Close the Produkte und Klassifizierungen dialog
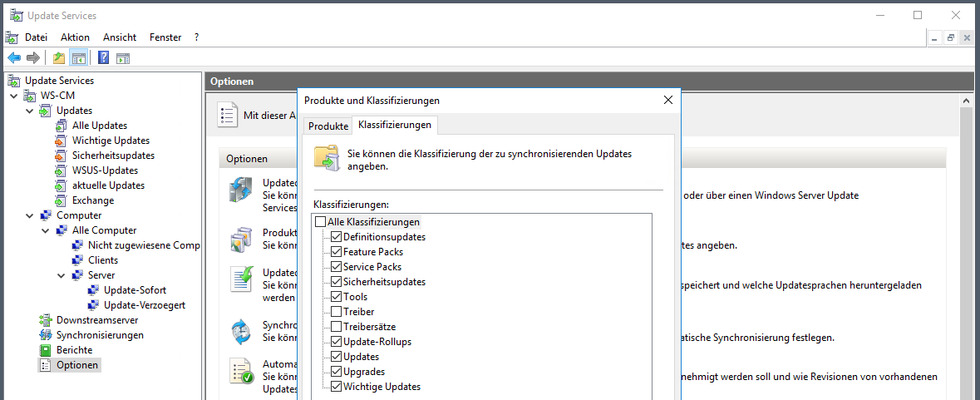The width and height of the screenshot is (980, 400). tap(667, 100)
